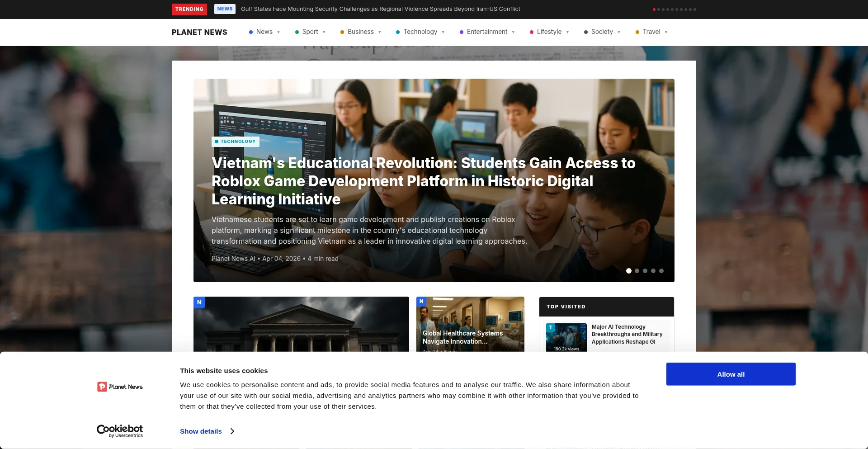Open the News menu
868x449 pixels.
pos(264,32)
